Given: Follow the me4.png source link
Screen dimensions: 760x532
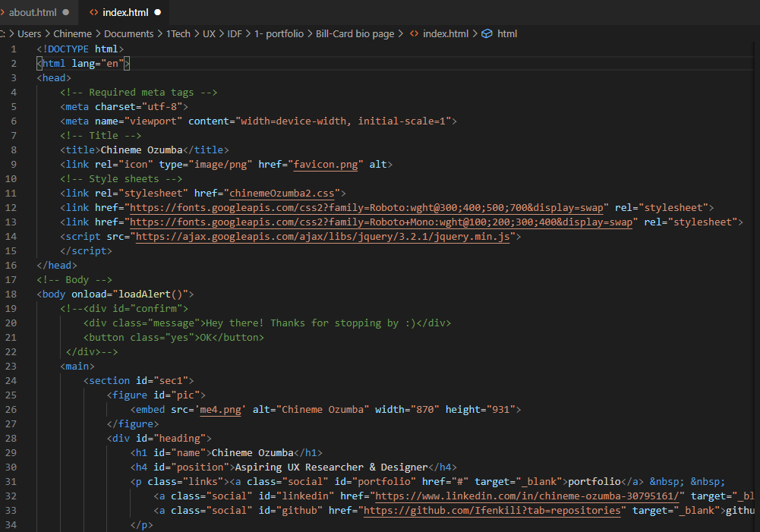Looking at the screenshot, I should click(220, 409).
